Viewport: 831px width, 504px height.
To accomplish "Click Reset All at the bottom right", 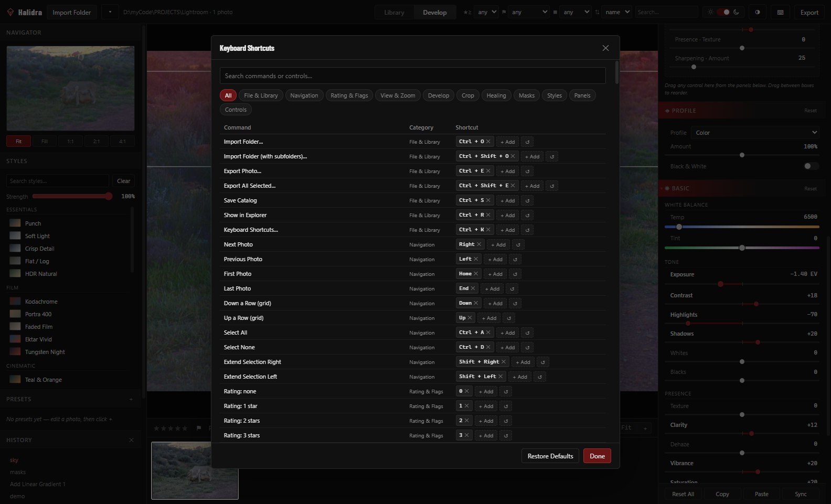I will [683, 494].
